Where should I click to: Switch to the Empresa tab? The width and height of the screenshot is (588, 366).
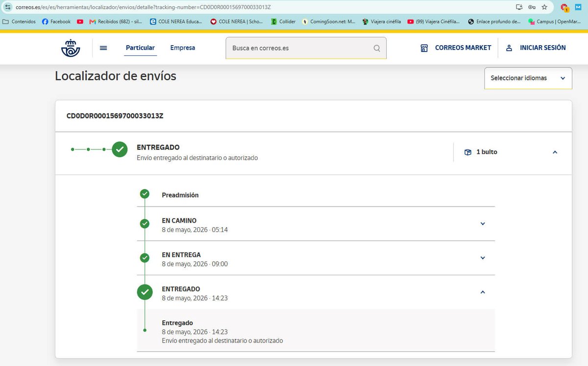183,48
